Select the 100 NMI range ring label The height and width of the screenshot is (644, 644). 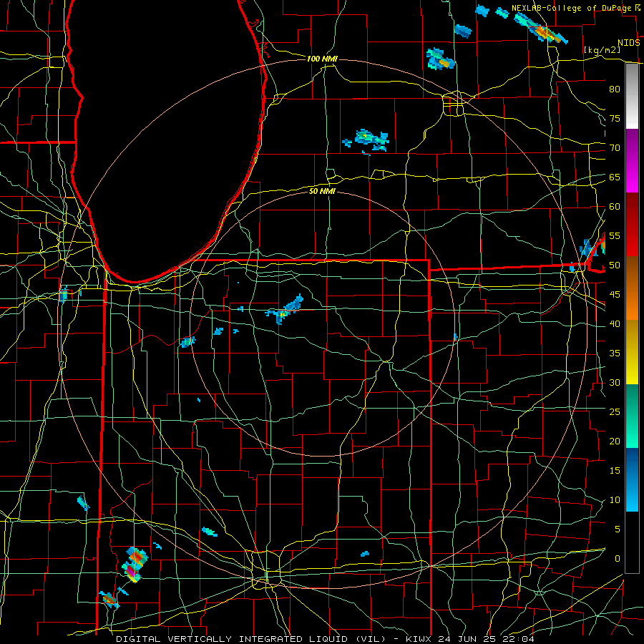pos(322,59)
